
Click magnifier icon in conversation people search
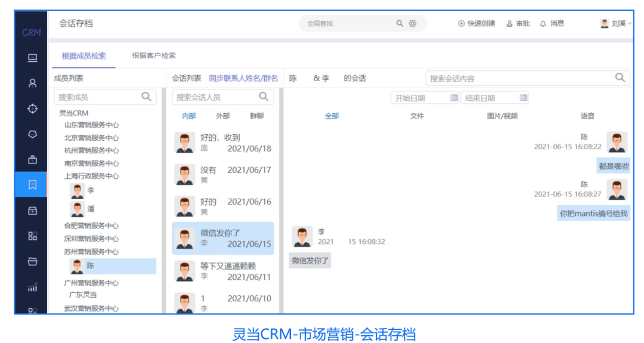264,97
